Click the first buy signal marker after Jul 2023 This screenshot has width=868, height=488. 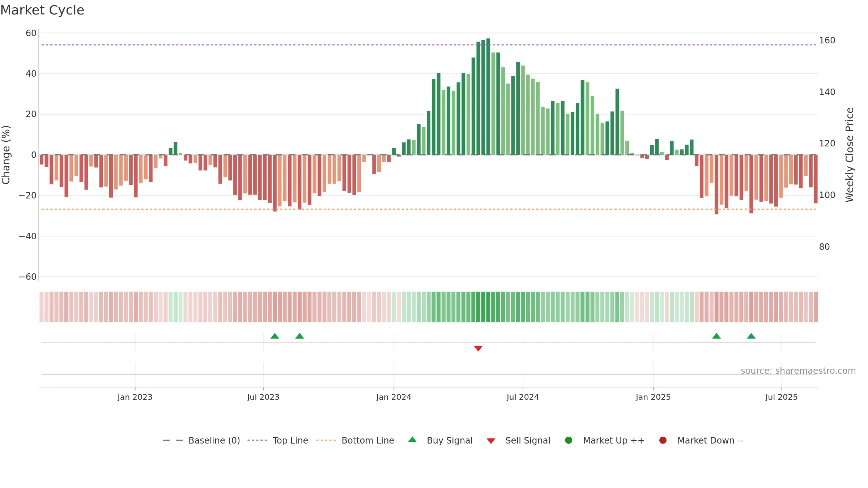[275, 336]
